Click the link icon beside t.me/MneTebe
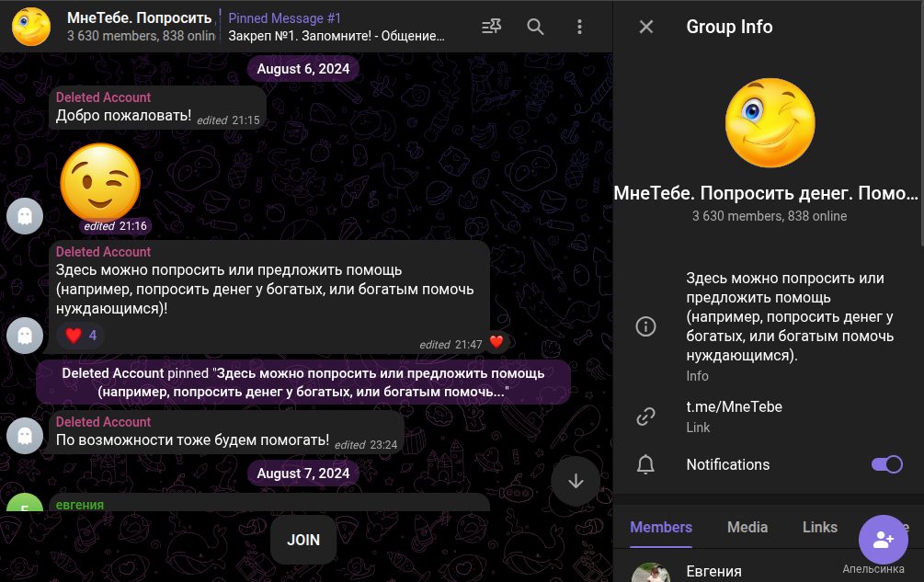Viewport: 924px width, 582px height. (x=646, y=417)
